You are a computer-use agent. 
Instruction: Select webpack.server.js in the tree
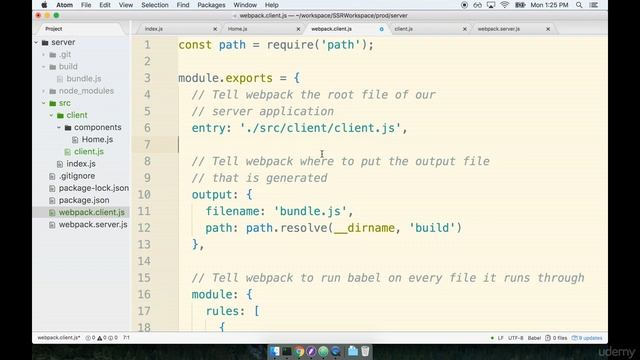pos(93,225)
